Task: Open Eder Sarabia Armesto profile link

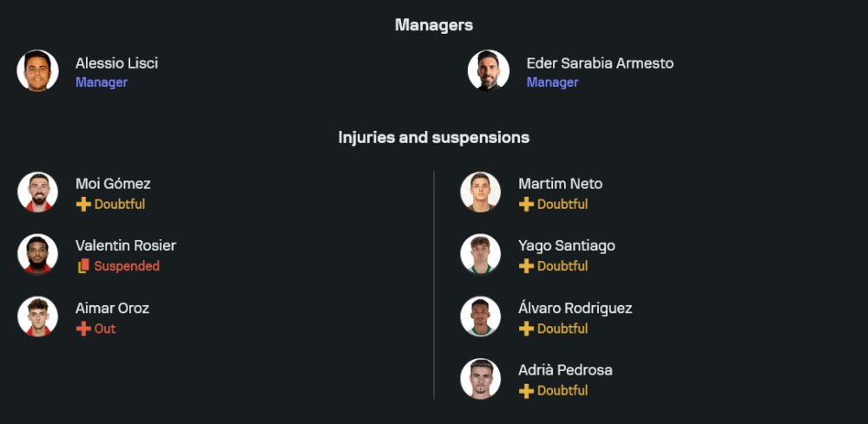Action: (599, 63)
